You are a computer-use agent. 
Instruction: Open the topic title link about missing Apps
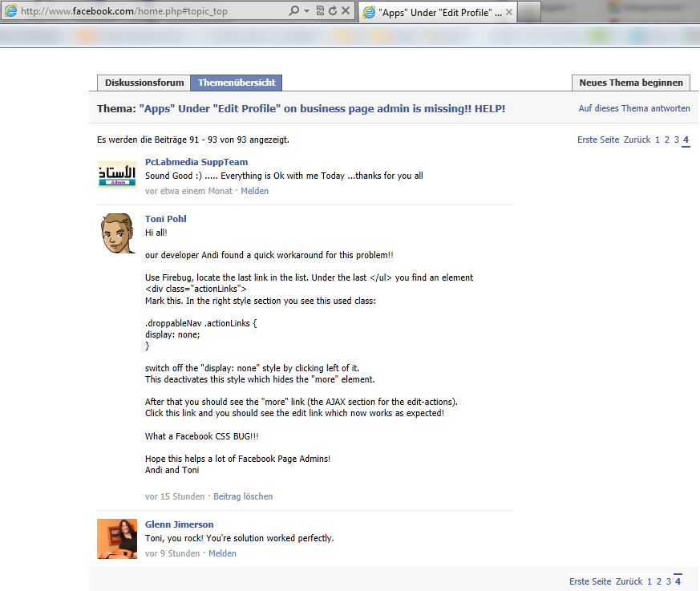pyautogui.click(x=322, y=108)
